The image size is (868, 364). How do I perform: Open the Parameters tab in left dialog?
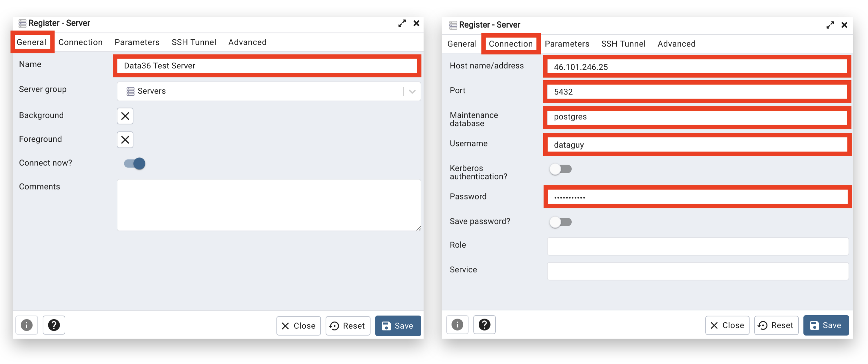point(137,42)
